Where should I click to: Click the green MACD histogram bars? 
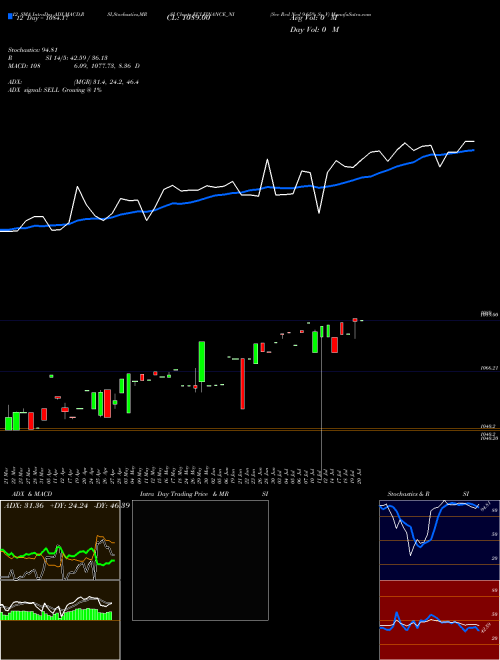point(56,614)
